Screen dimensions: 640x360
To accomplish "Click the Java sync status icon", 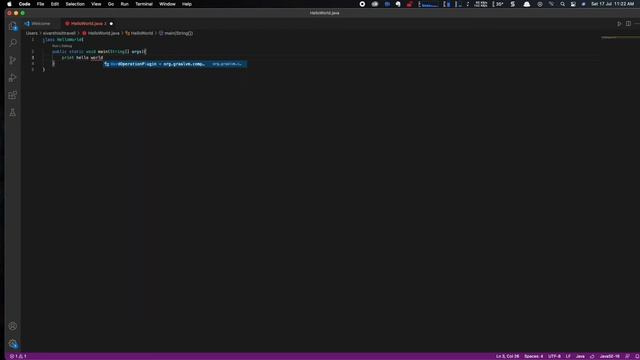I will (x=592, y=356).
